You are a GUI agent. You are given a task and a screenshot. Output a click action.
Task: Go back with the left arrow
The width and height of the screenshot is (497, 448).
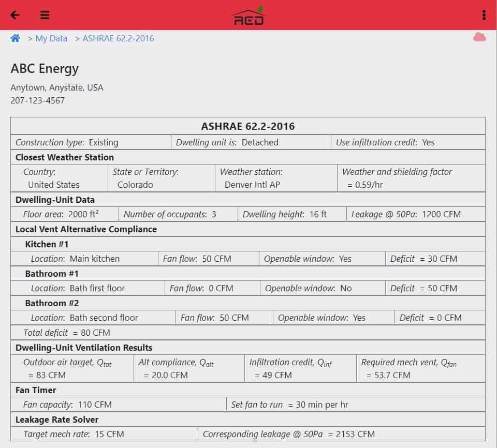tap(15, 15)
